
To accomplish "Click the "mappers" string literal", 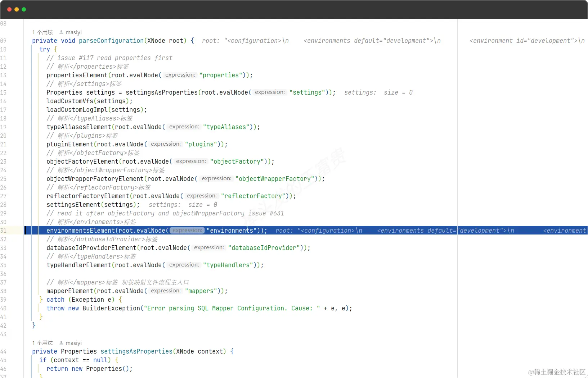I will 201,291.
